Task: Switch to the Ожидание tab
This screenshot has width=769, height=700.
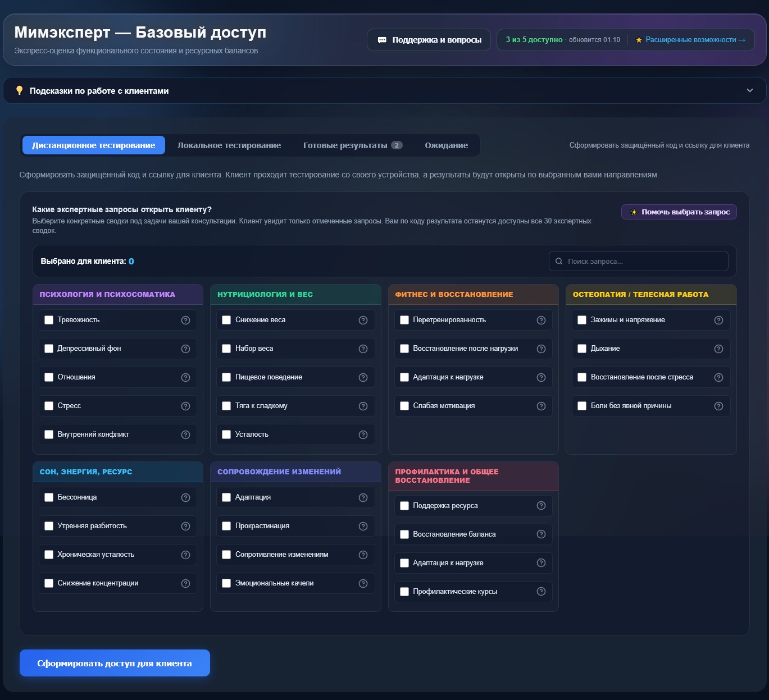Action: (447, 145)
